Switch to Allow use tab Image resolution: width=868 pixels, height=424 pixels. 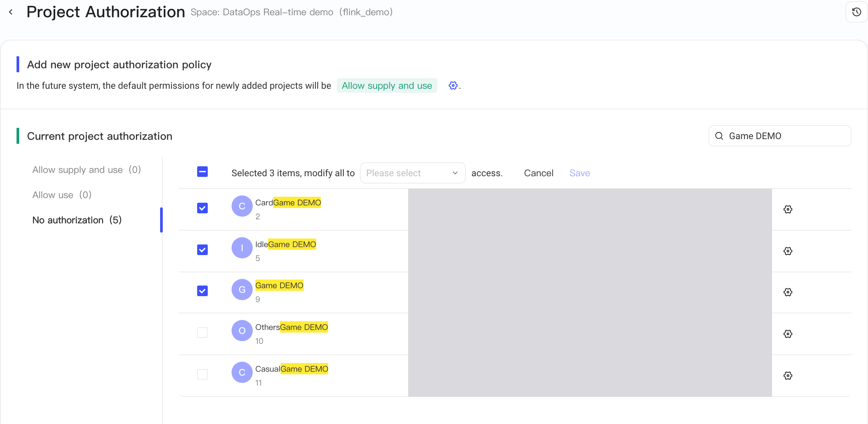pos(62,195)
